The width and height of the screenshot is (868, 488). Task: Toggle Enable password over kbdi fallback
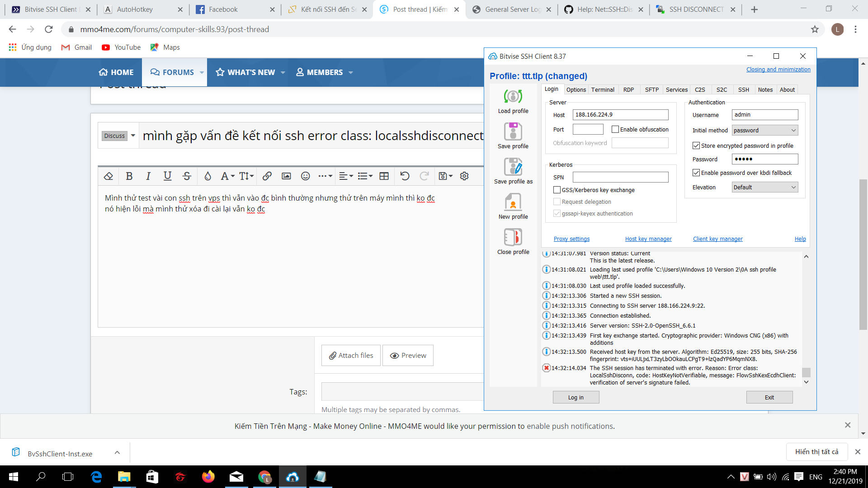[696, 173]
